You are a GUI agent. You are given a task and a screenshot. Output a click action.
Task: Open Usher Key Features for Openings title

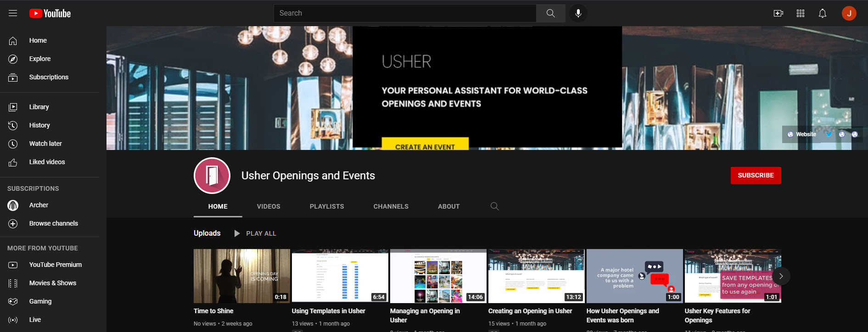(x=717, y=315)
